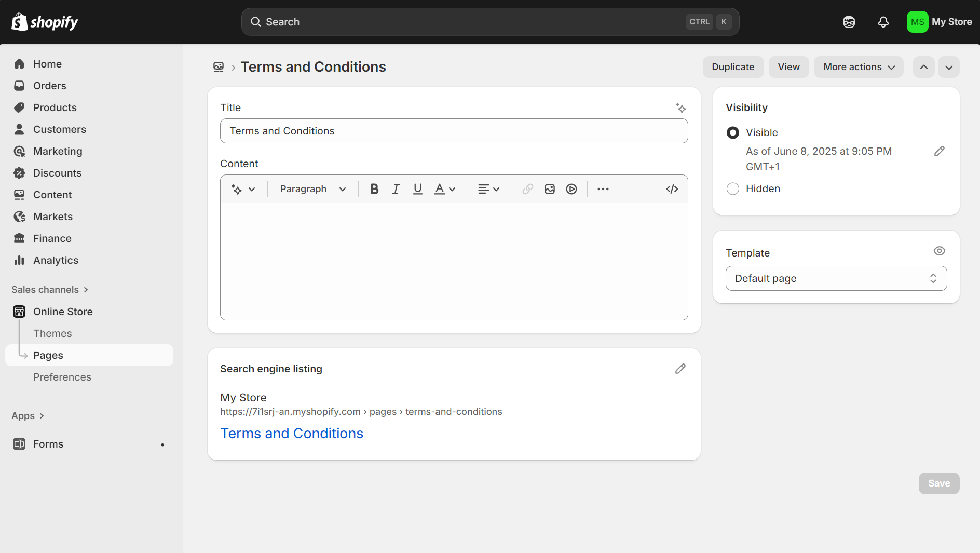Open the Terms and Conditions preview link
Viewport: 980px width, 553px height.
[x=292, y=433]
